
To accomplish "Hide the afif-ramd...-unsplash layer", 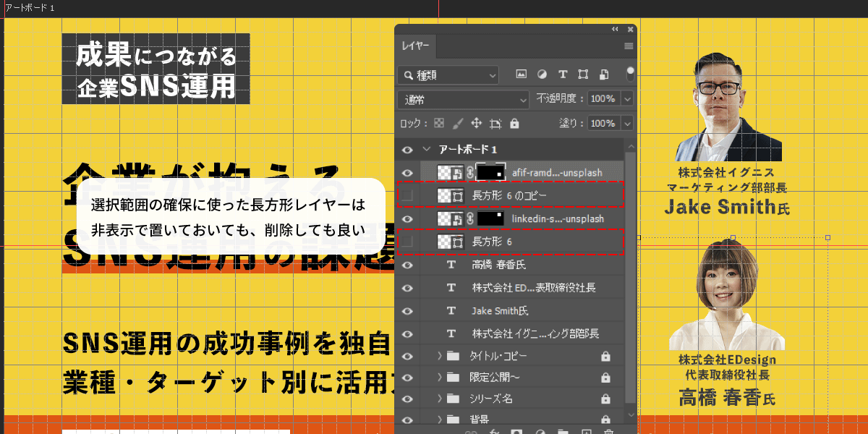I will pos(407,173).
